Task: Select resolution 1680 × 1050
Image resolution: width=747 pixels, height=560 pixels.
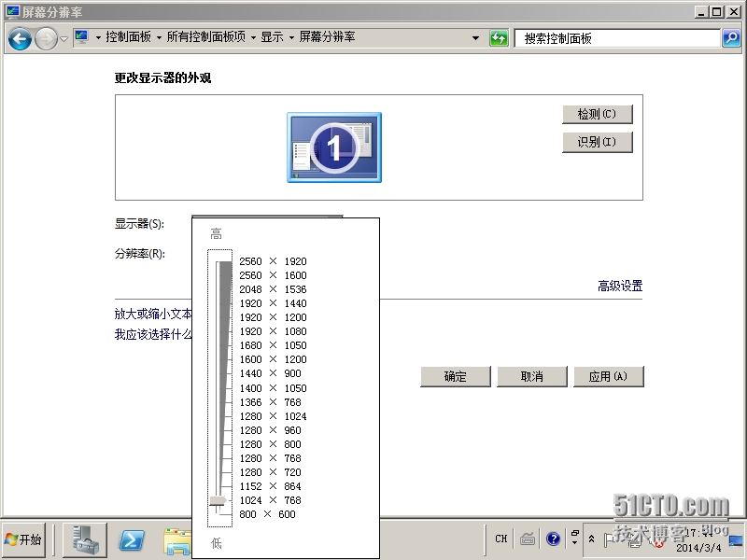Action: pos(273,345)
